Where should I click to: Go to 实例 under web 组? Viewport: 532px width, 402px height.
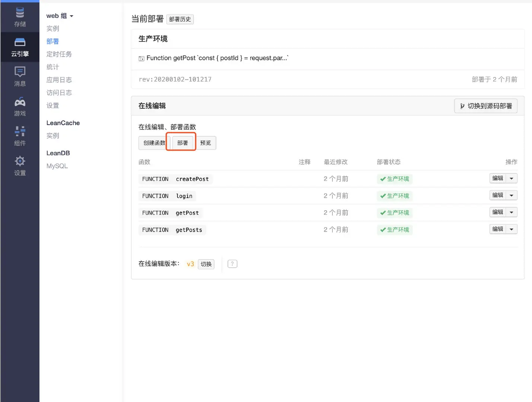point(53,29)
